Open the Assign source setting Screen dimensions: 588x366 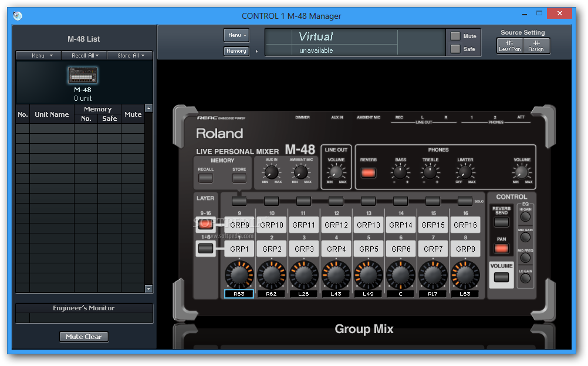536,46
